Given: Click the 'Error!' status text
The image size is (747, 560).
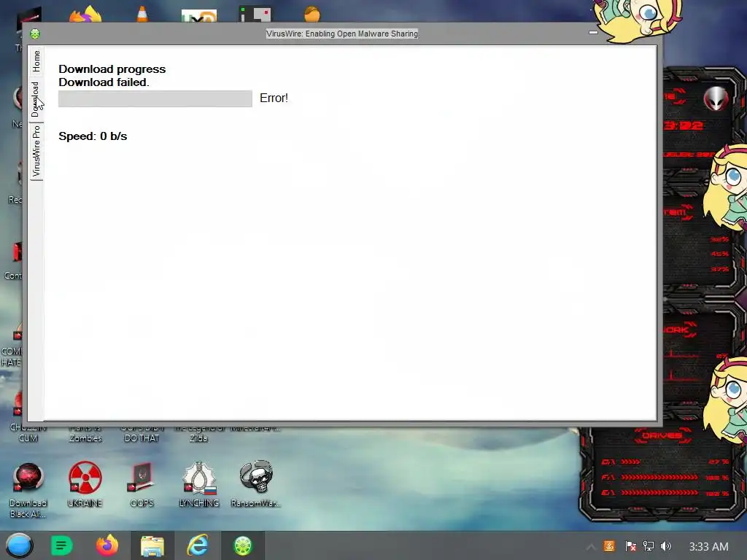Looking at the screenshot, I should tap(274, 98).
